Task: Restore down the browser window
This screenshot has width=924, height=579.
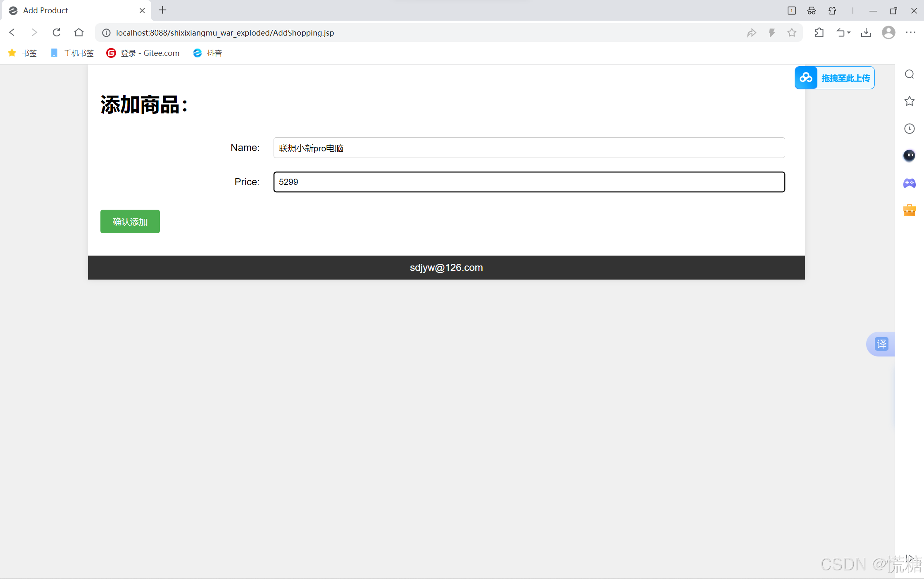Action: (x=893, y=11)
